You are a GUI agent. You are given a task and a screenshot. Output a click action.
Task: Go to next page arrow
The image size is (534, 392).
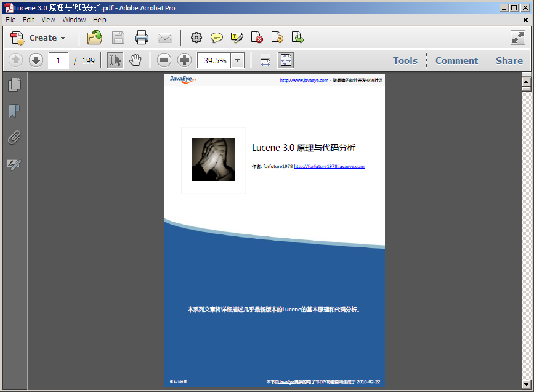click(36, 60)
